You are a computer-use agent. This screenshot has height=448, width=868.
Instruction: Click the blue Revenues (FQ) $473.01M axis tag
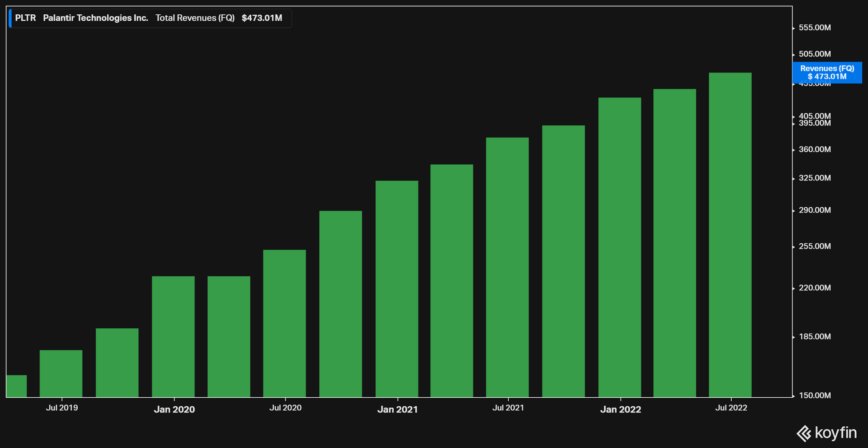coord(827,72)
